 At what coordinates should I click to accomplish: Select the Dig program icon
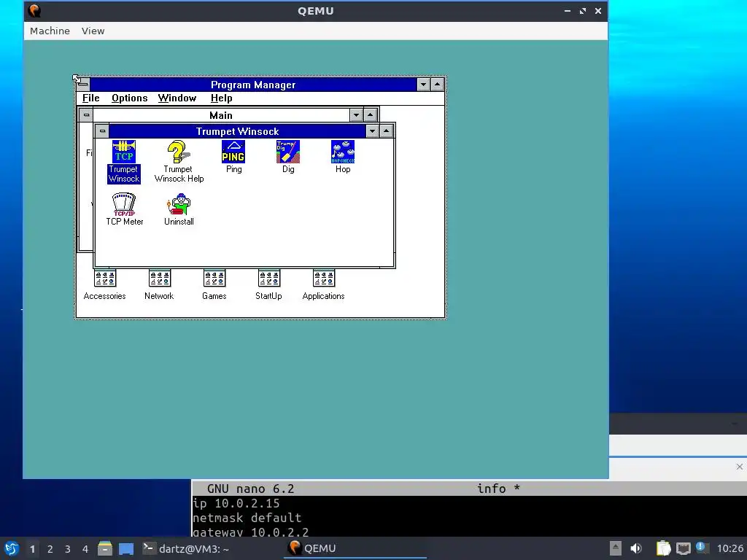click(x=287, y=157)
